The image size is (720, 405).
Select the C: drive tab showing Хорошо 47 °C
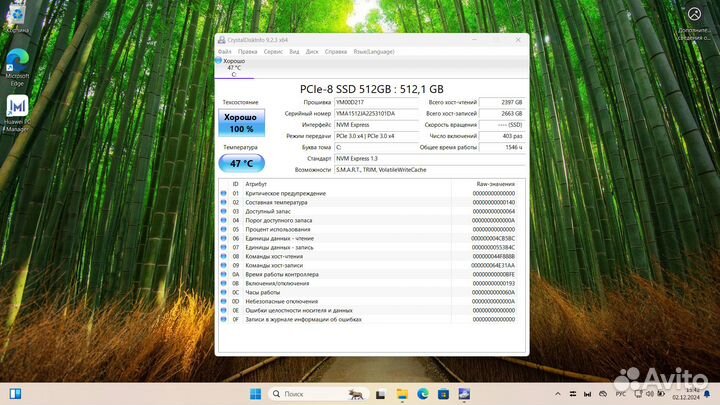(234, 68)
